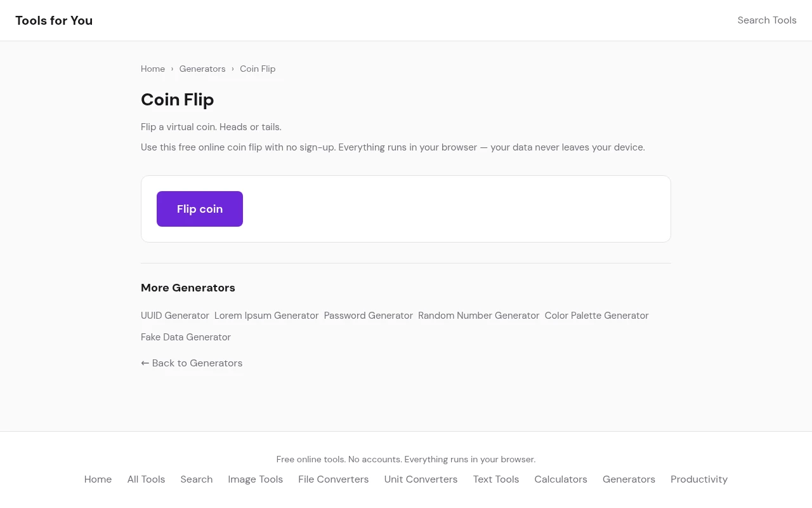Open Search Tools in header
The width and height of the screenshot is (812, 508).
point(766,20)
